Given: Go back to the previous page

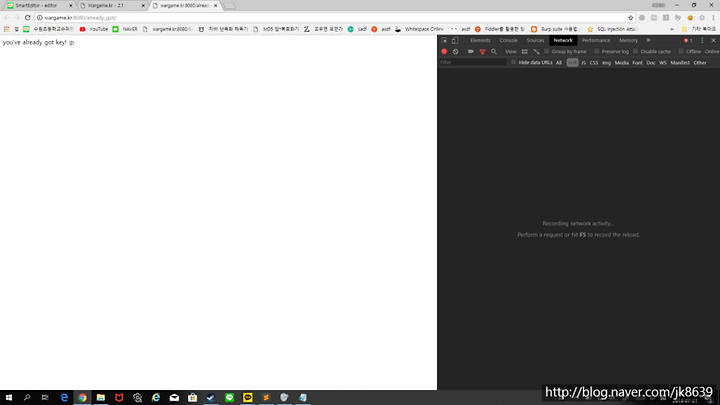Looking at the screenshot, I should (6, 17).
